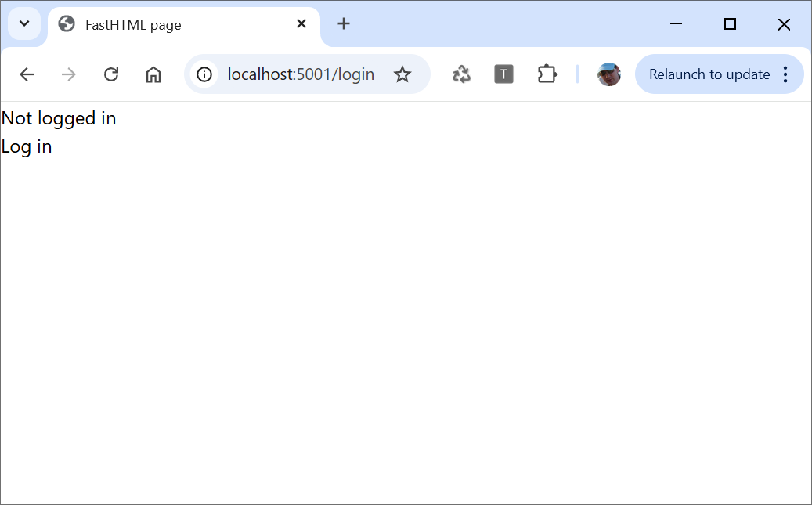Click the gray T extension icon
This screenshot has width=812, height=505.
[503, 74]
